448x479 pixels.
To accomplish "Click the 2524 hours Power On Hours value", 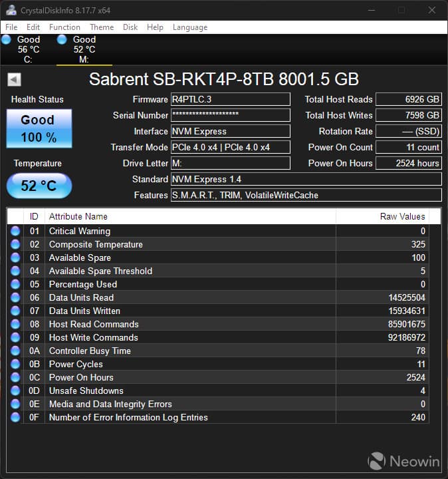I will 409,163.
